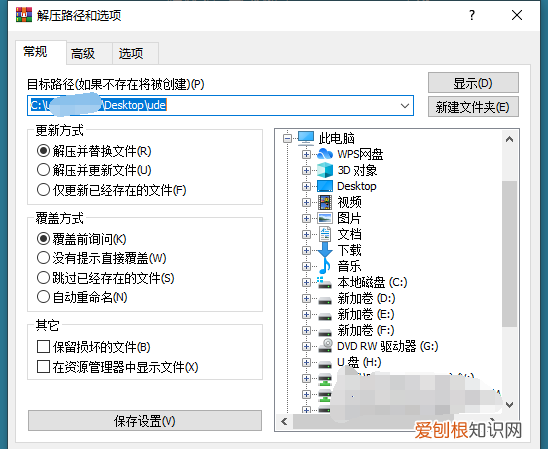Viewport: 548px width, 449px height.
Task: Click vertical scrollbar thumb in folder tree
Action: click(510, 254)
